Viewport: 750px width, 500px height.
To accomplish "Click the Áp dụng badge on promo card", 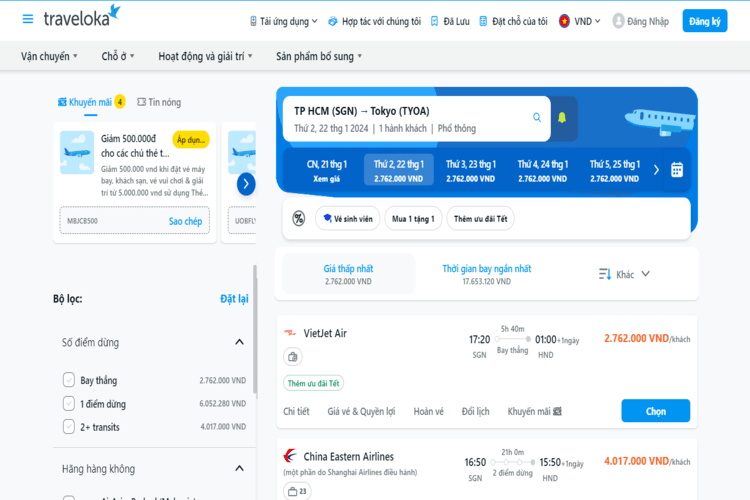I will coord(191,140).
